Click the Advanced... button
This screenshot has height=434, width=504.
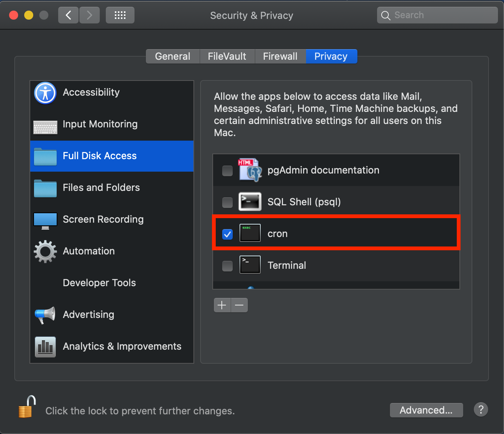click(x=426, y=410)
